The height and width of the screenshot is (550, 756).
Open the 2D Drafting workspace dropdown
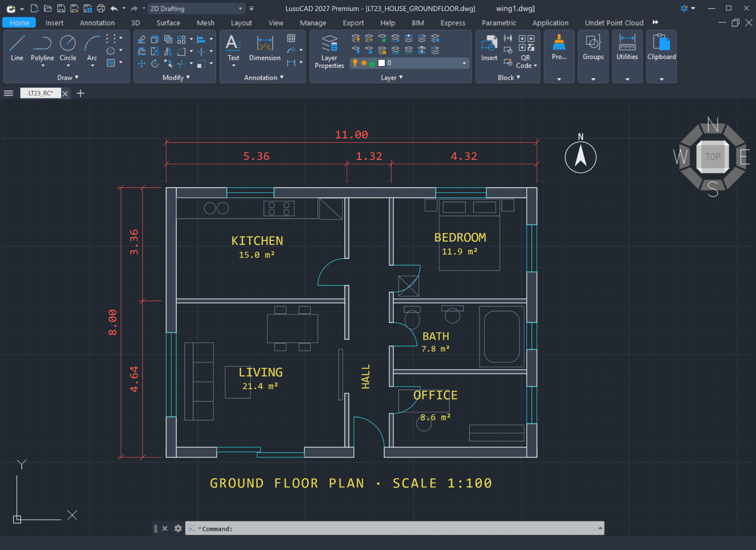(197, 9)
